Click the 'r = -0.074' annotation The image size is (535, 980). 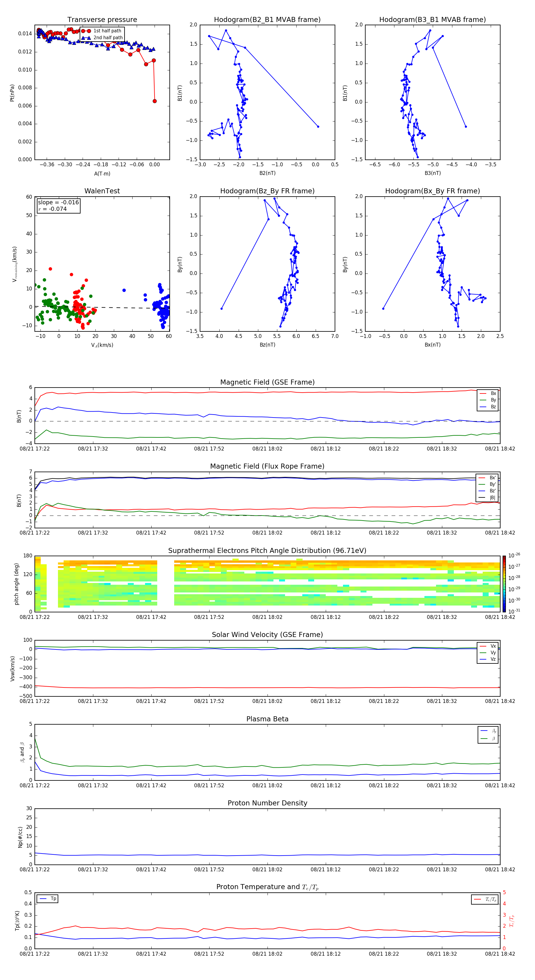pos(53,209)
